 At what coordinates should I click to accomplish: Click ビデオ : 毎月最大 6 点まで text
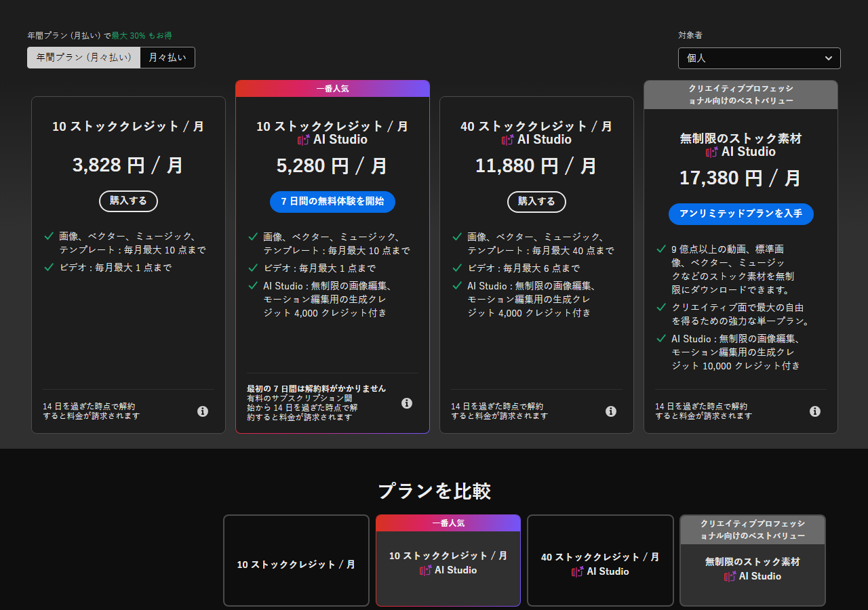524,268
